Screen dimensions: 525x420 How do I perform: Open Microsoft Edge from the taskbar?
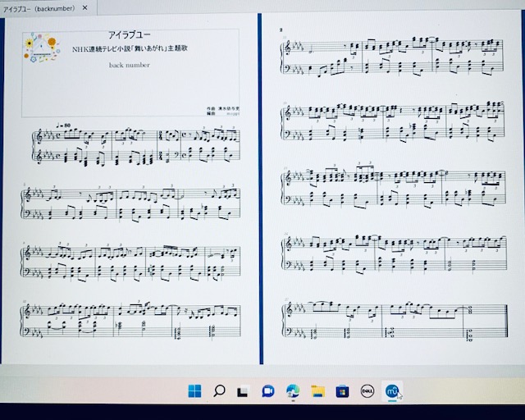293,390
